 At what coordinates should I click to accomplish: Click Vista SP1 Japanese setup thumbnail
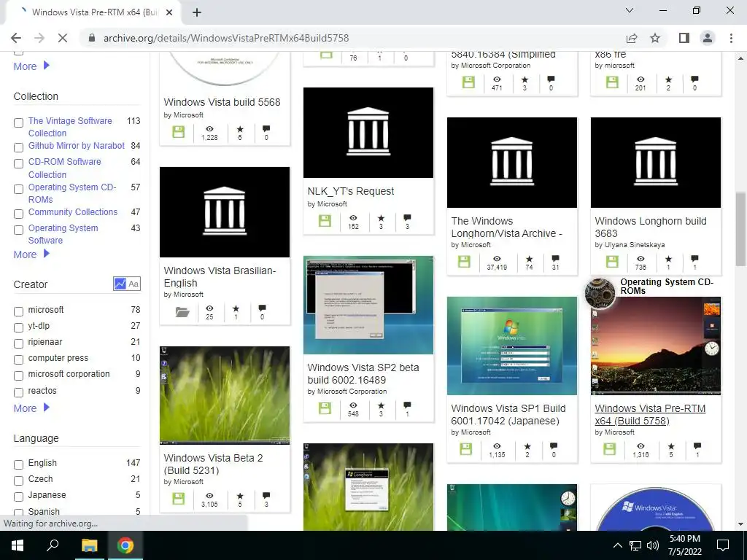(x=511, y=346)
